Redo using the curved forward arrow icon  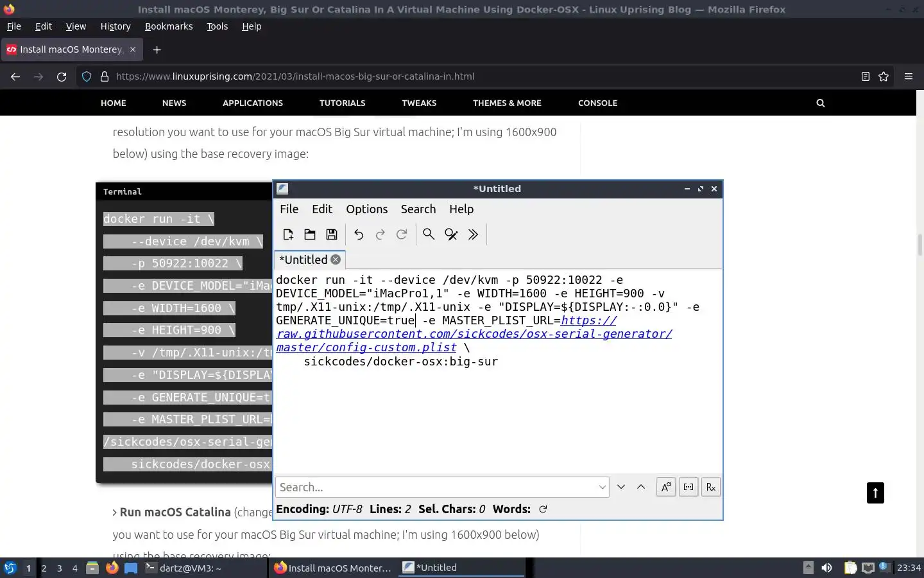(381, 234)
